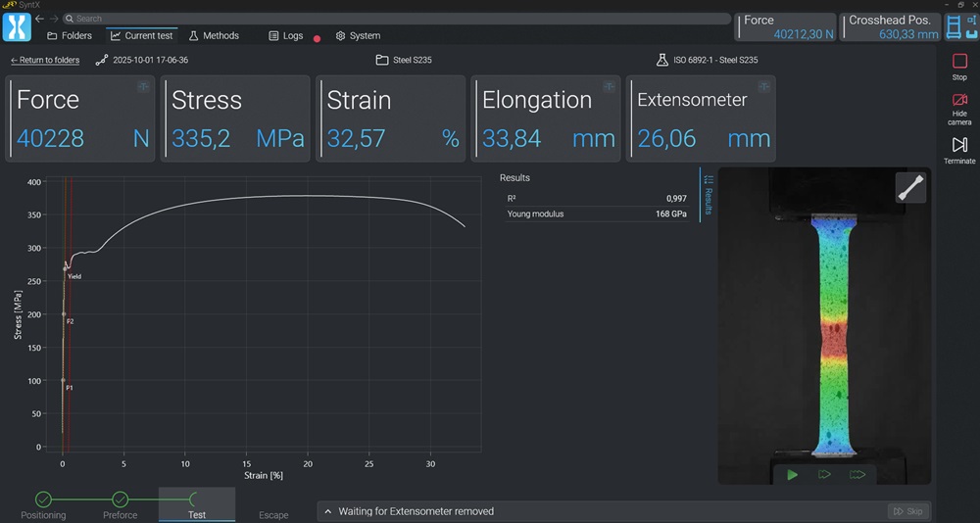Screen dimensions: 980x523
Task: Click the Skip button
Action: [x=906, y=511]
